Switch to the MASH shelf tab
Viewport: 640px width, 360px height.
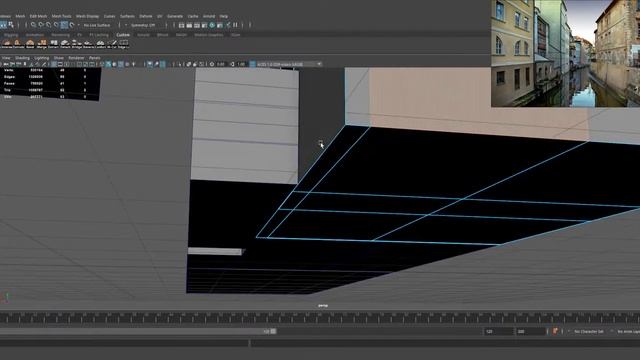(x=181, y=35)
